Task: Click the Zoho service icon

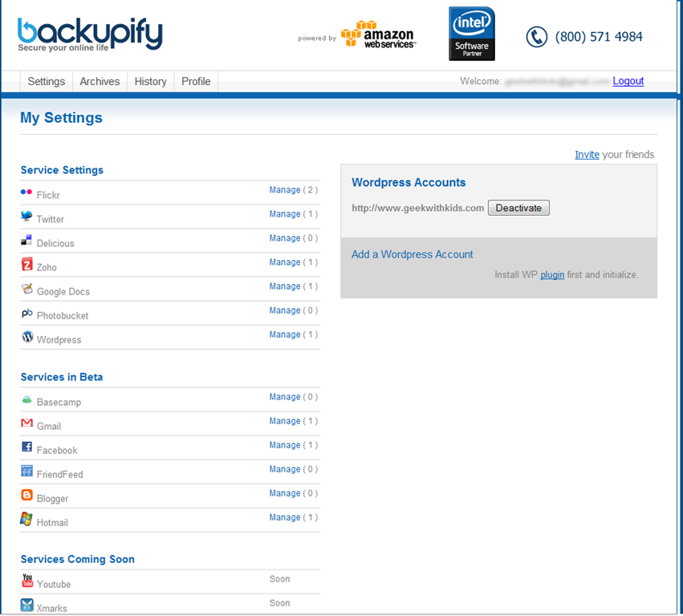Action: coord(27,265)
